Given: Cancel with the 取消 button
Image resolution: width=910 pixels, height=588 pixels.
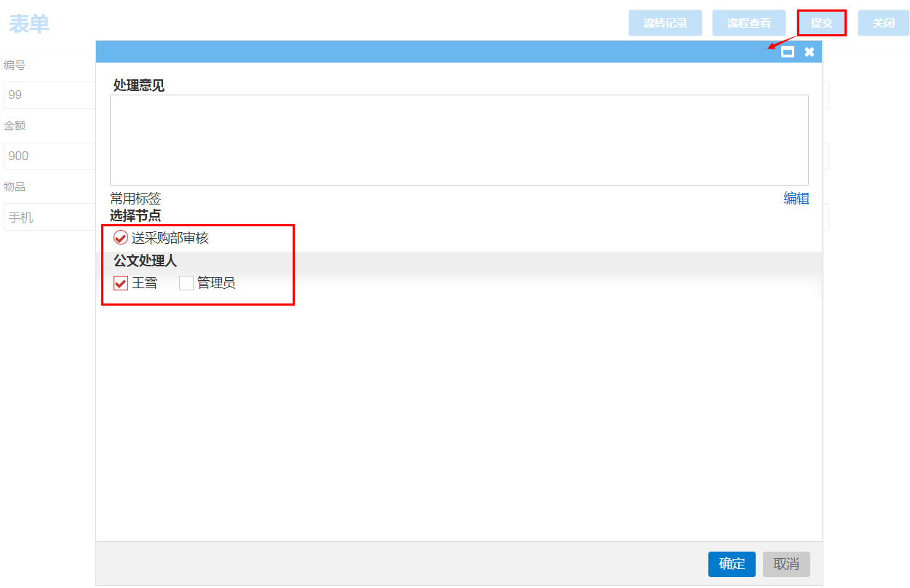Looking at the screenshot, I should [x=786, y=564].
